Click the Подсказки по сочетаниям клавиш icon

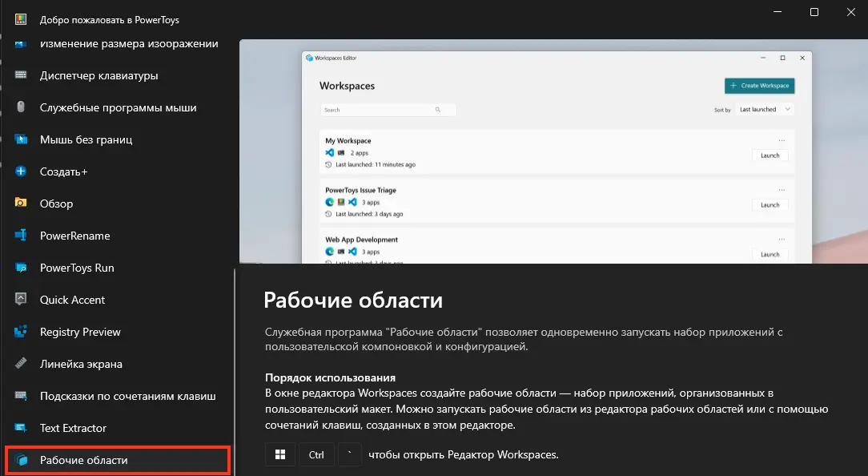(x=21, y=396)
